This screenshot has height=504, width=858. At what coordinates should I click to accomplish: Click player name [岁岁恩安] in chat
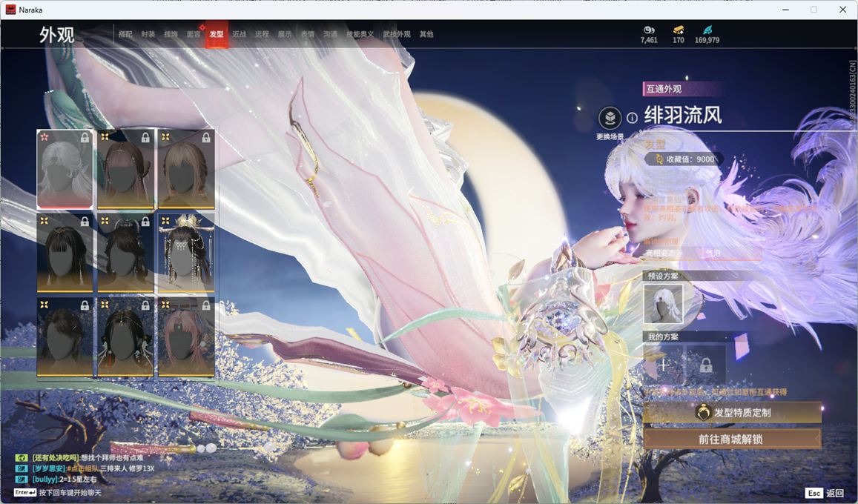(49, 468)
